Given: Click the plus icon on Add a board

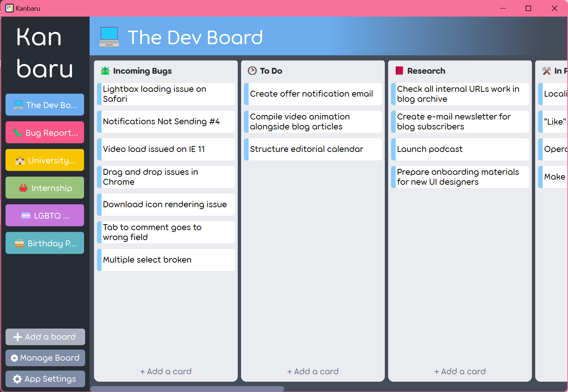Looking at the screenshot, I should 18,337.
